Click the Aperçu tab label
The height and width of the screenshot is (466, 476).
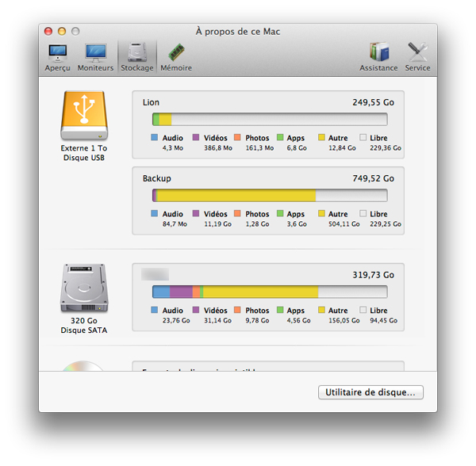[x=58, y=68]
